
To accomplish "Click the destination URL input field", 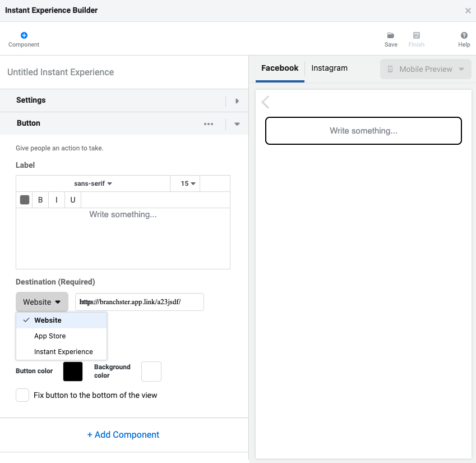I will pos(140,302).
